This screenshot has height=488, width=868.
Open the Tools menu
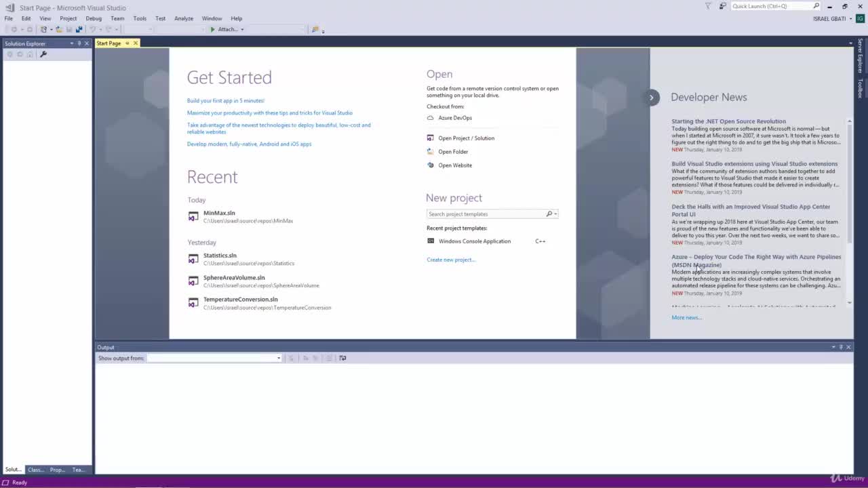[x=140, y=18]
